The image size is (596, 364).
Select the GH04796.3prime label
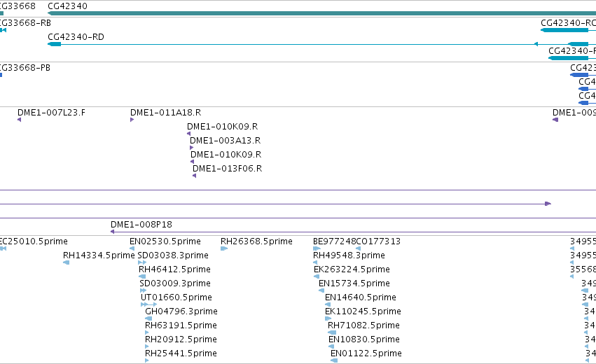point(181,311)
